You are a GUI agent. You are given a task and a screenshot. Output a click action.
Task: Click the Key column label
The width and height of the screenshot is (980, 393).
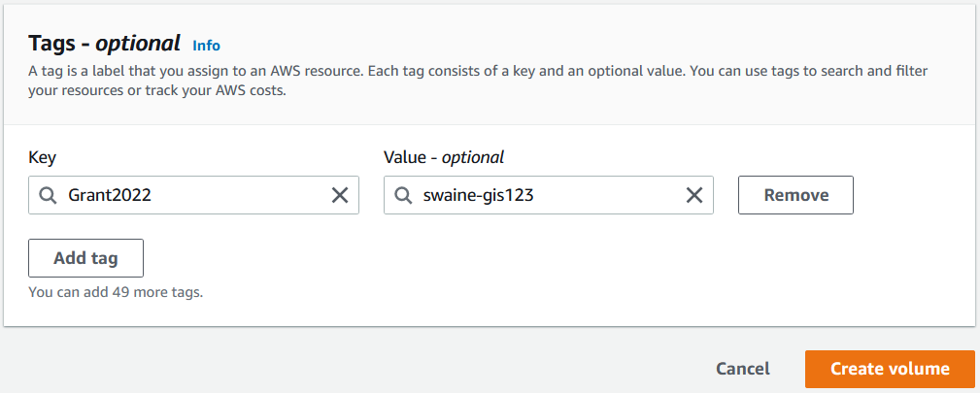(x=43, y=157)
